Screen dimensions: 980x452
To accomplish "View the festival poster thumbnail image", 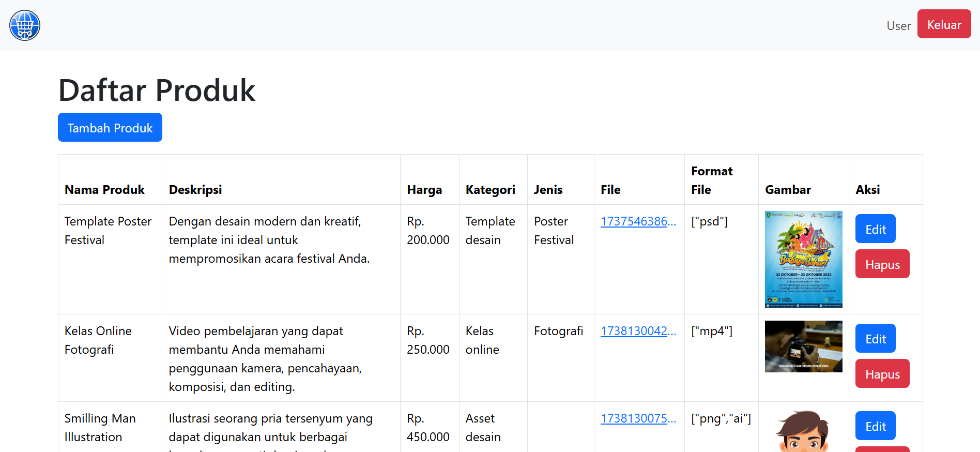I will tap(803, 259).
